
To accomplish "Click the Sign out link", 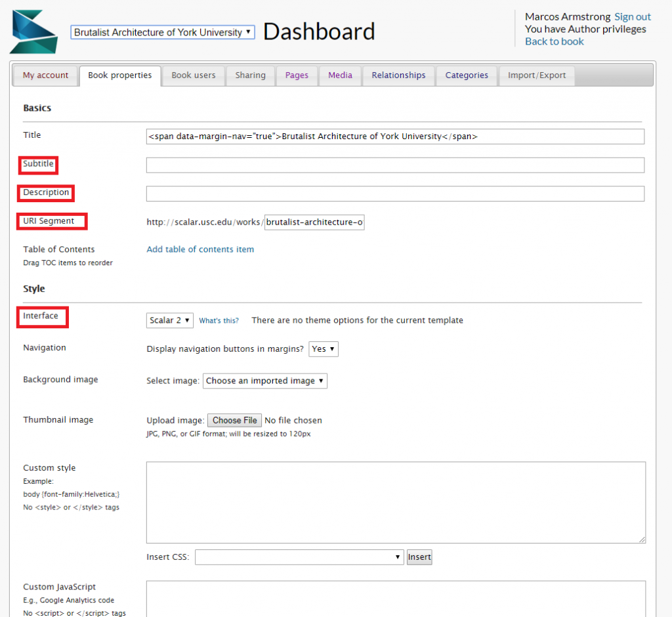I will tap(633, 16).
